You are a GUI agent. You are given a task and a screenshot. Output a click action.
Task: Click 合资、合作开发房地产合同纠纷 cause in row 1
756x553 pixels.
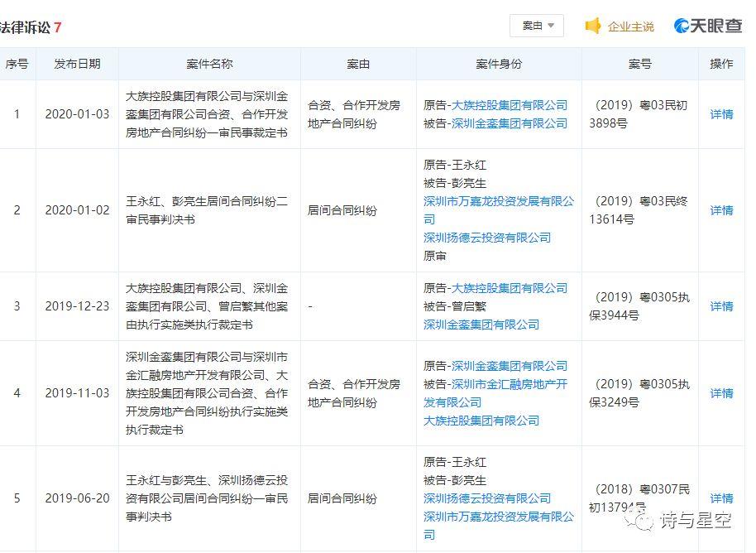click(354, 114)
